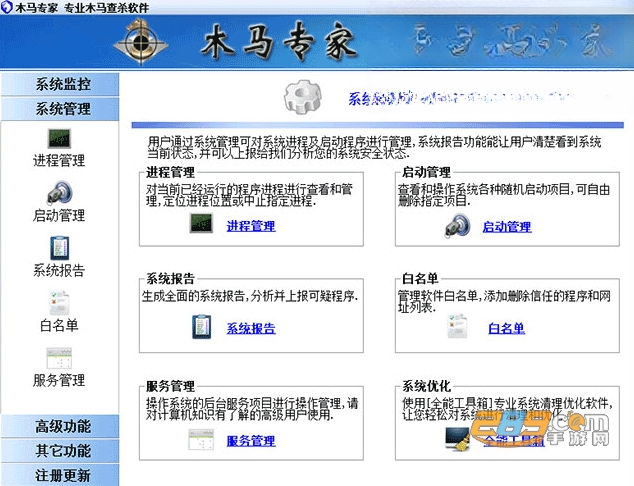Click the checklist icon beside 白名单 link
Screen dimensions: 634x486
457,326
